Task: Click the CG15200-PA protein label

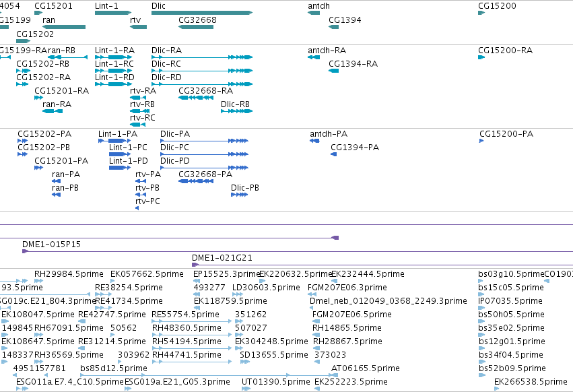Action: click(x=506, y=134)
